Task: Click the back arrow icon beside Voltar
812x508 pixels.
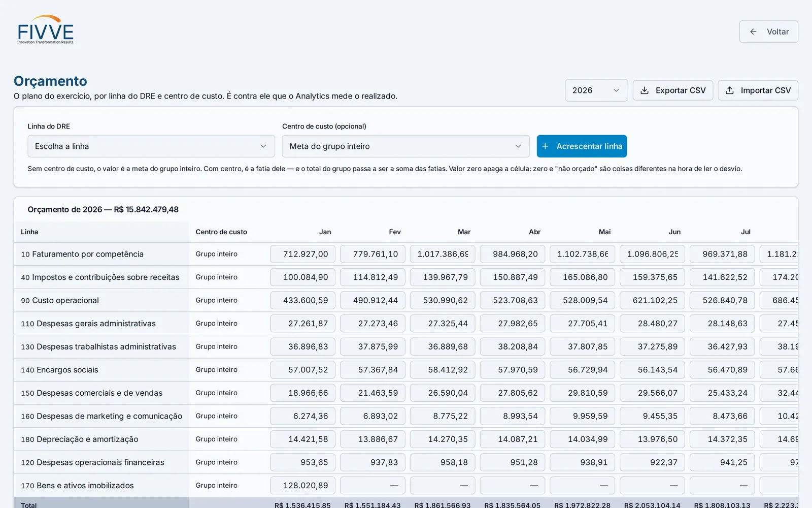Action: pyautogui.click(x=753, y=31)
